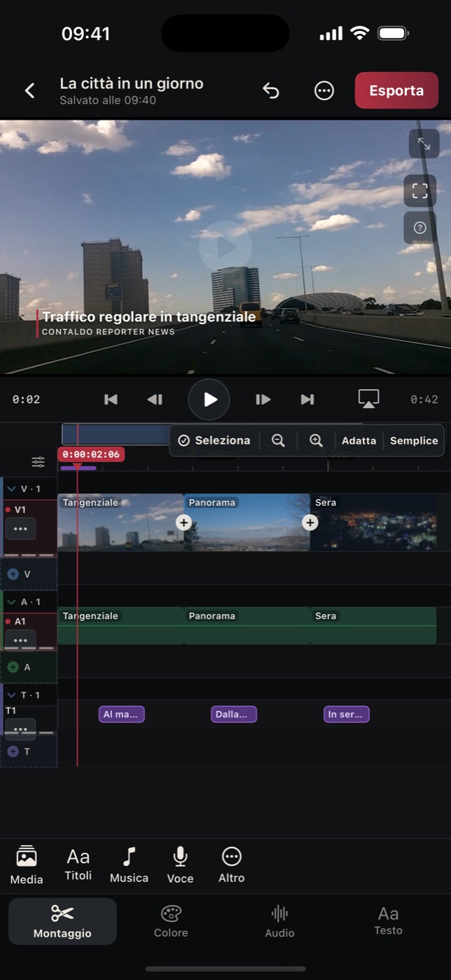Select the Tangenziale video clip

tap(120, 522)
